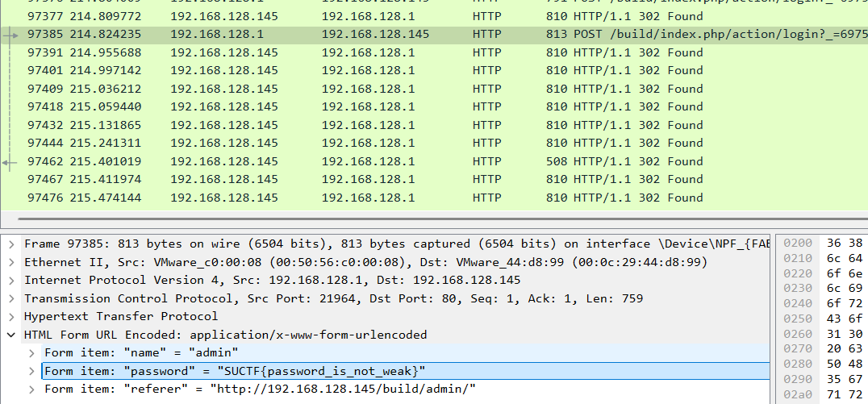This screenshot has height=404, width=868.
Task: Select the "password" form item row
Action: click(234, 371)
